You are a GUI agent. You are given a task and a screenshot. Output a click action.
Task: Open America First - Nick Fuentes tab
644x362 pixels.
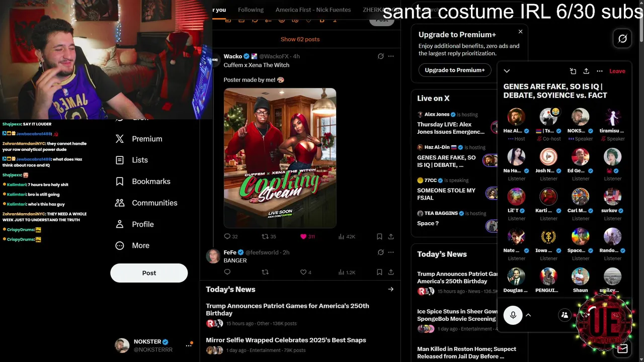click(x=313, y=10)
